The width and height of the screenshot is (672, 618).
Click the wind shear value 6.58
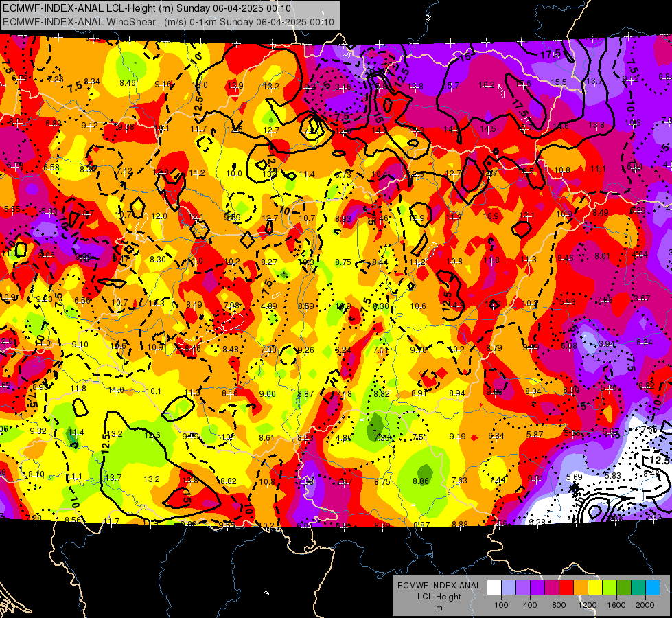click(x=51, y=168)
